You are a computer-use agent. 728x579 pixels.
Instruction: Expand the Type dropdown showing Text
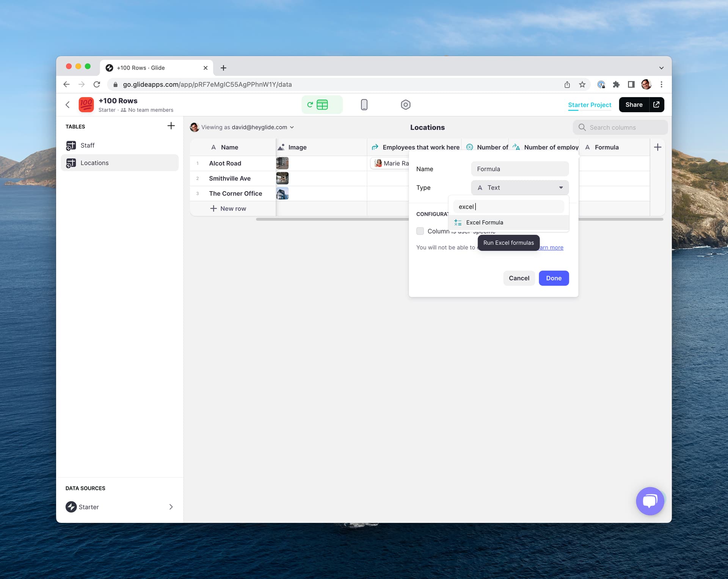(x=519, y=188)
